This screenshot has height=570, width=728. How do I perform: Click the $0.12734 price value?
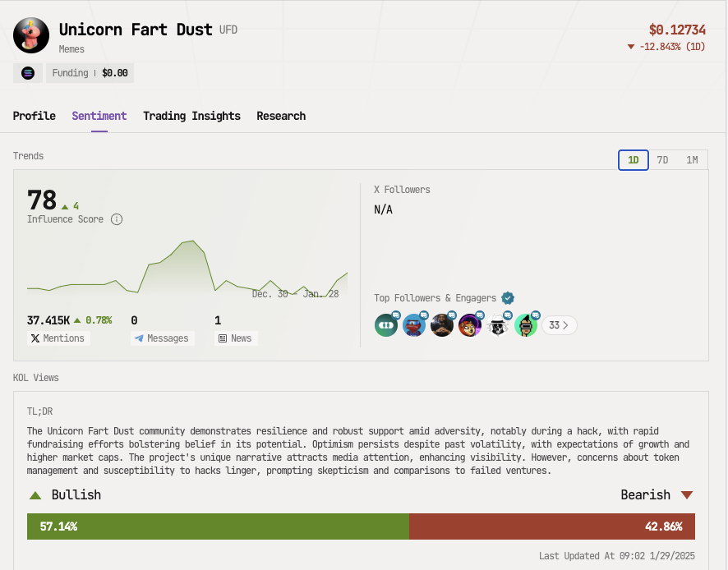tap(677, 30)
